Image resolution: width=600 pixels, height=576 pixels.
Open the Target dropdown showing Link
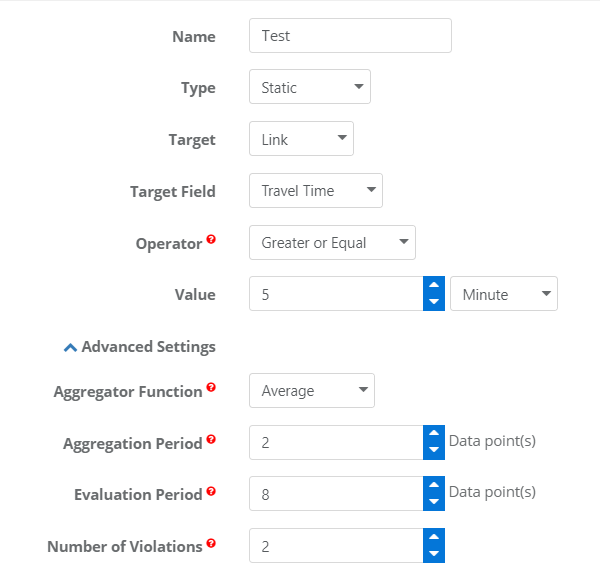coord(301,139)
